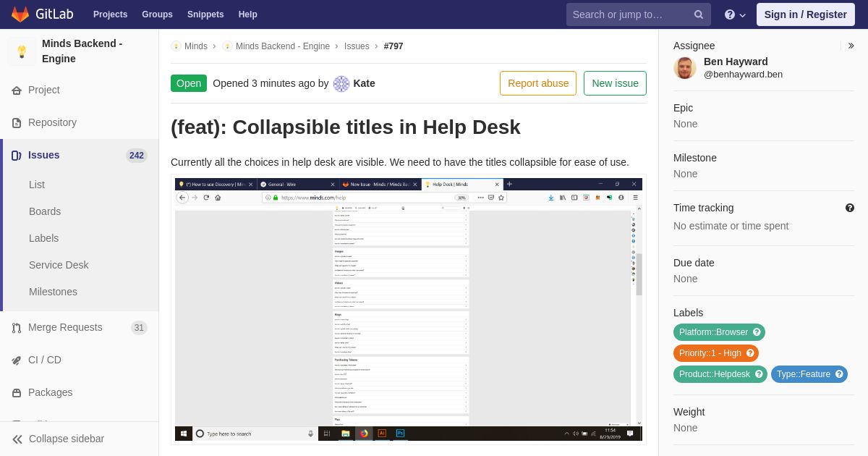The image size is (868, 456).
Task: Click the Packages icon in sidebar
Action: coord(17,393)
